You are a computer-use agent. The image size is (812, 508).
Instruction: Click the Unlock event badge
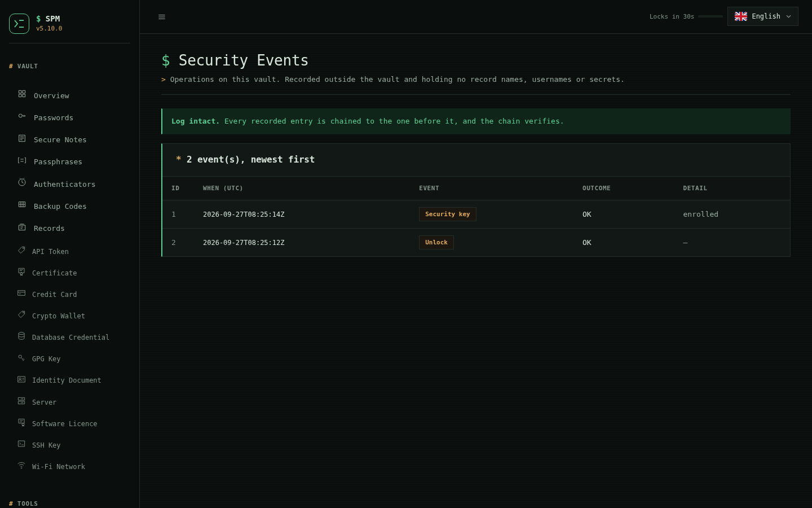[x=436, y=242]
